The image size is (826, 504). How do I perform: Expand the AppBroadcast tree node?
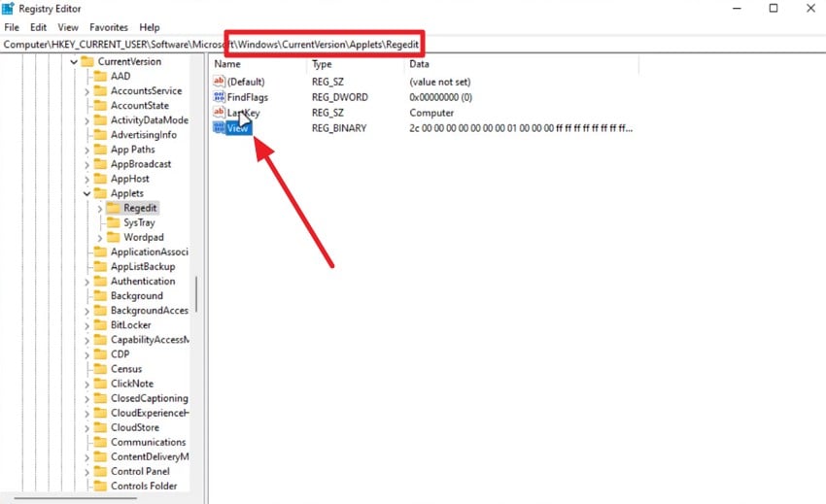(86, 165)
